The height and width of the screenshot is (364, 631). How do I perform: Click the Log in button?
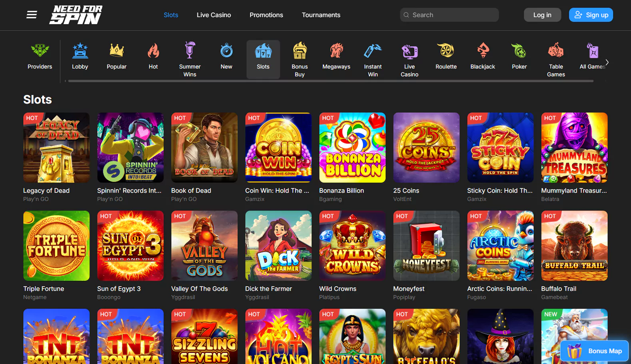(542, 15)
